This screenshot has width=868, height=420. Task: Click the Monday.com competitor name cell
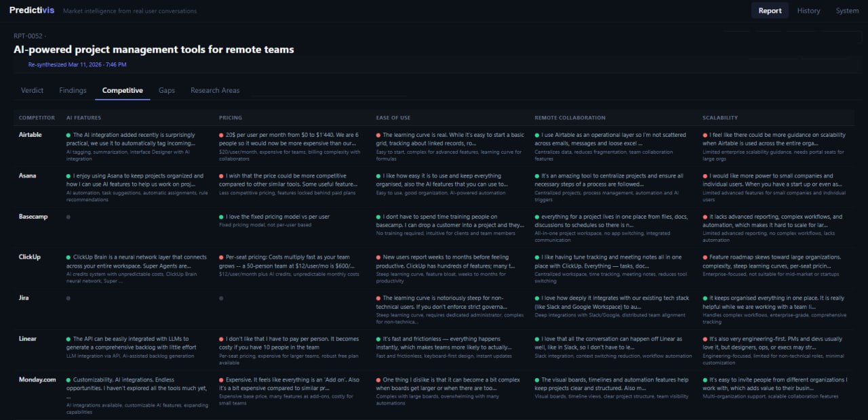point(37,379)
